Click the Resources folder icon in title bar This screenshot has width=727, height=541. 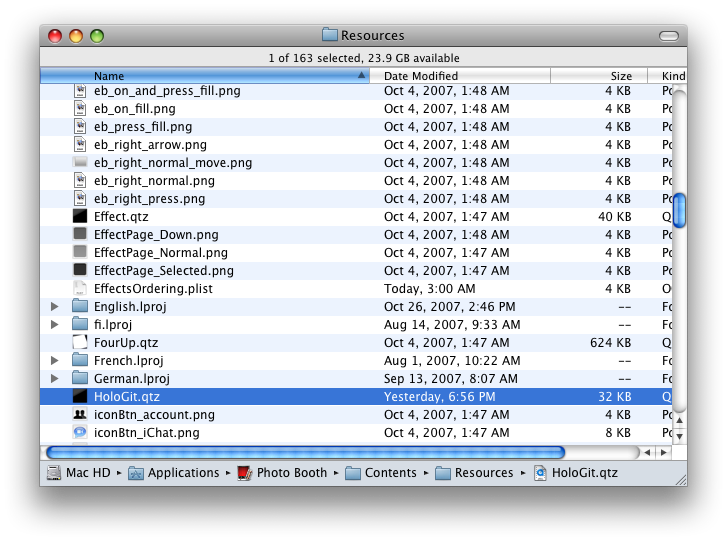[x=330, y=35]
